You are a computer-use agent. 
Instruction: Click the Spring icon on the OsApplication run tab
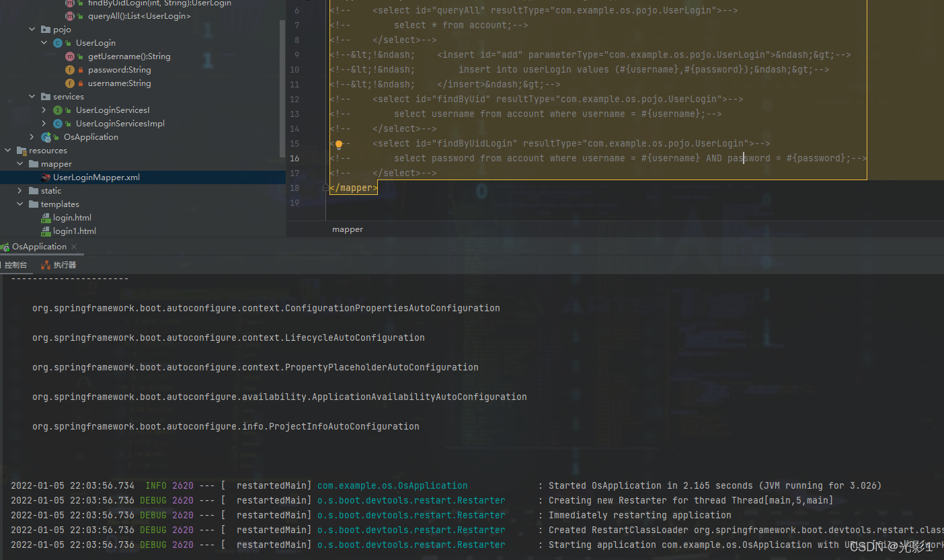point(5,247)
